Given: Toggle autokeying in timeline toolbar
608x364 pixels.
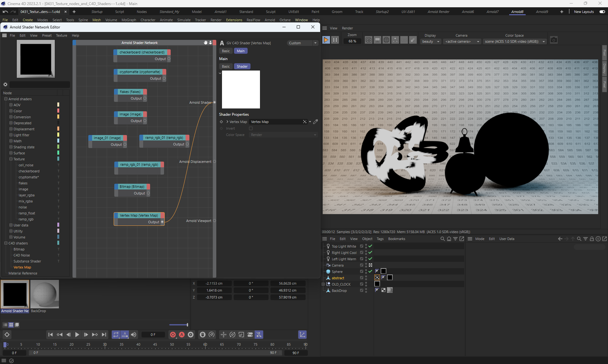Looking at the screenshot, I should pyautogui.click(x=182, y=335).
